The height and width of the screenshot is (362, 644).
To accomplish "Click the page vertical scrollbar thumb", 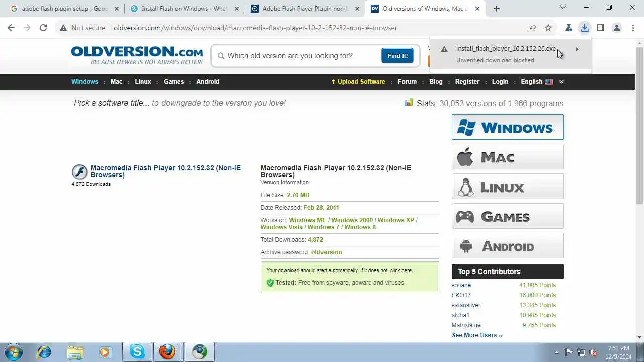I will (x=639, y=126).
